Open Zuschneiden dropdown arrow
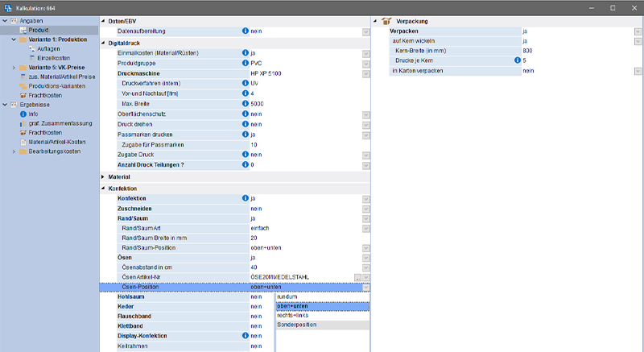Viewport: 644px width, 352px height. [x=365, y=209]
